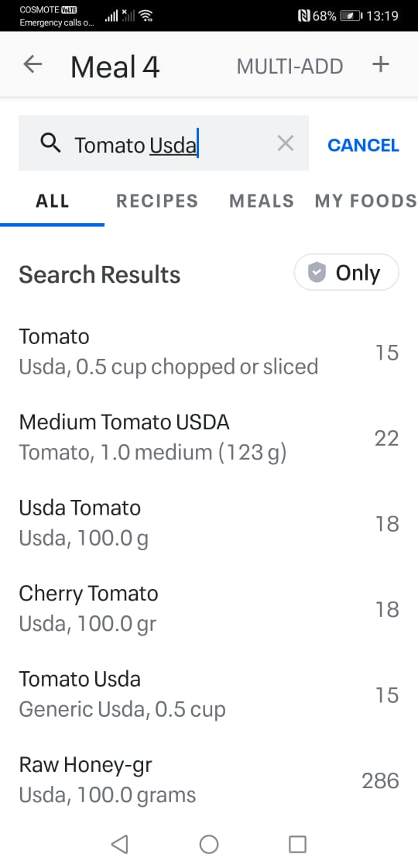The image size is (418, 868).
Task: Toggle the verified Only filter
Action: point(346,272)
